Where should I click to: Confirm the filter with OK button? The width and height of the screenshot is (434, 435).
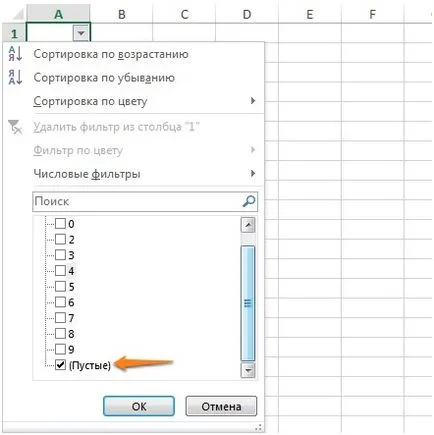coord(139,406)
